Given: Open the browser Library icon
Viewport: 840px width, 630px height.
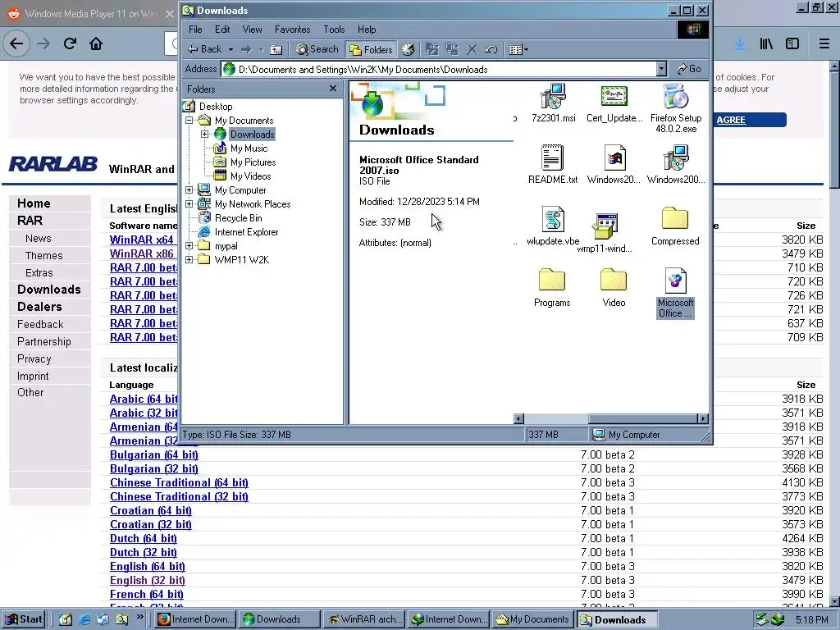Looking at the screenshot, I should click(766, 44).
